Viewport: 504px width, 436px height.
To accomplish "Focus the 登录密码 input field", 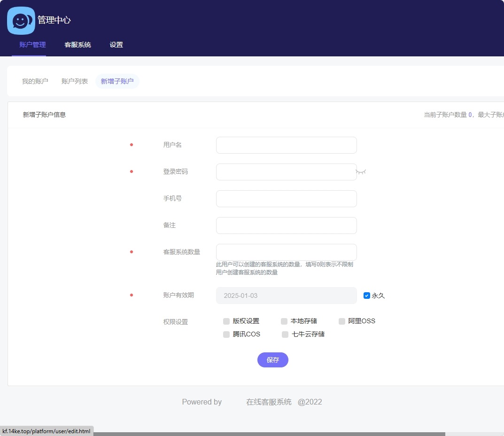I will (287, 172).
